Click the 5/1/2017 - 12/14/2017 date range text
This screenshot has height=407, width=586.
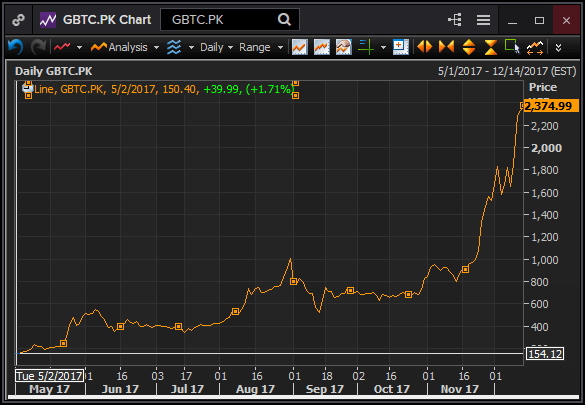tap(507, 71)
